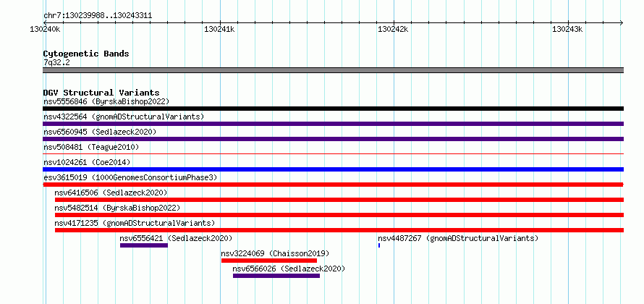Click the Cytogenetic Bands track title
This screenshot has height=304, width=644.
(86, 54)
